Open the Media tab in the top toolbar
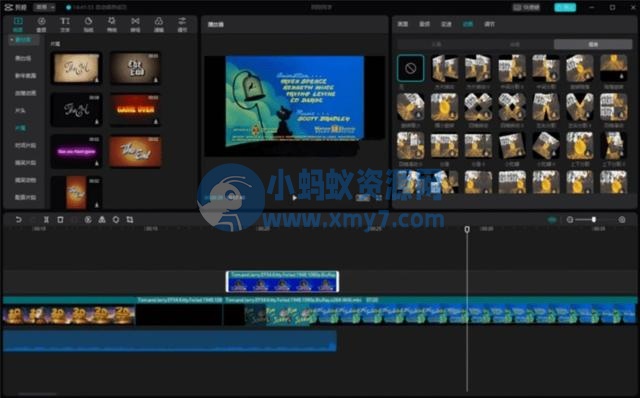Screen dimensions: 640x398 (18, 24)
